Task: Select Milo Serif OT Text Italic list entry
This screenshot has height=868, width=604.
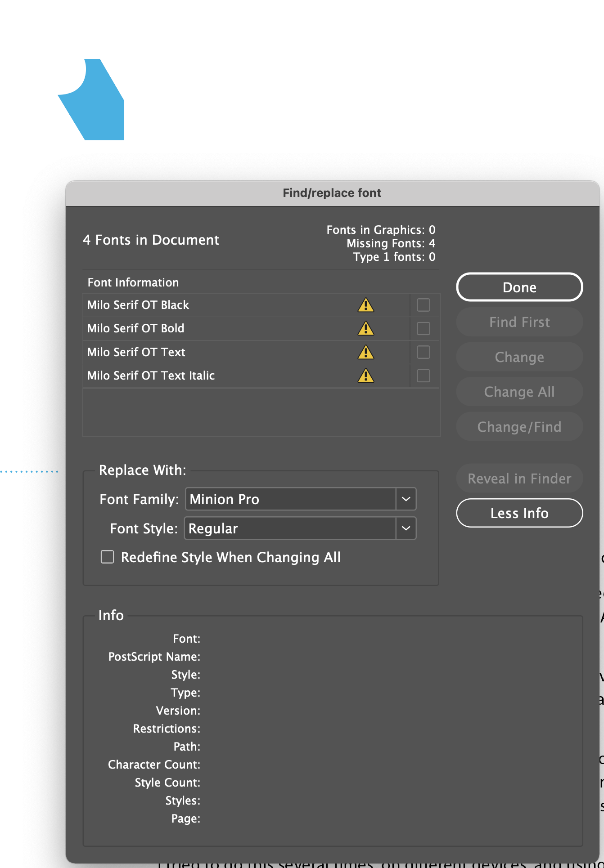Action: coord(151,376)
